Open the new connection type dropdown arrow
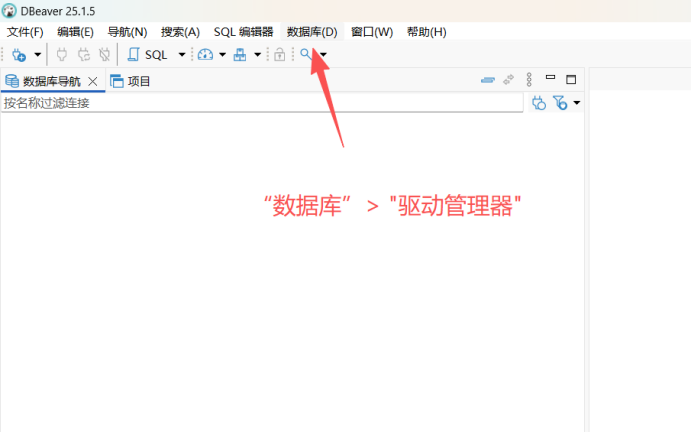Viewport: 692px width, 432px height. tap(38, 55)
